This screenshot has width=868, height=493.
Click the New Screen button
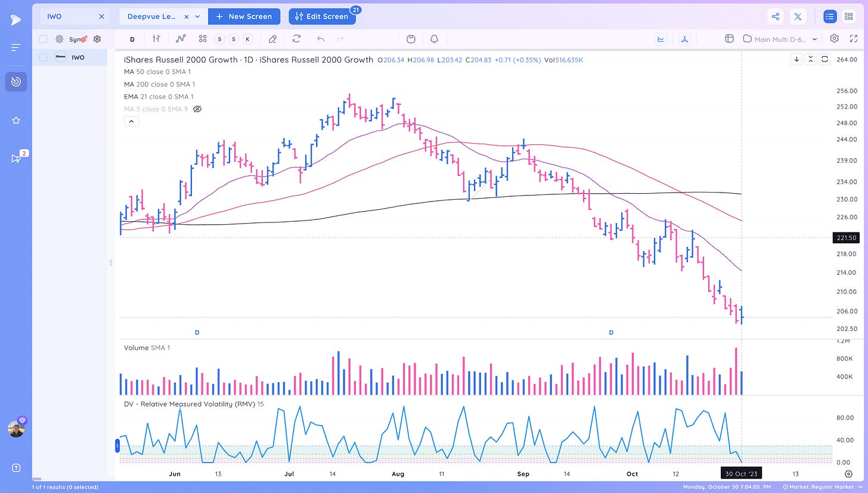click(x=244, y=17)
